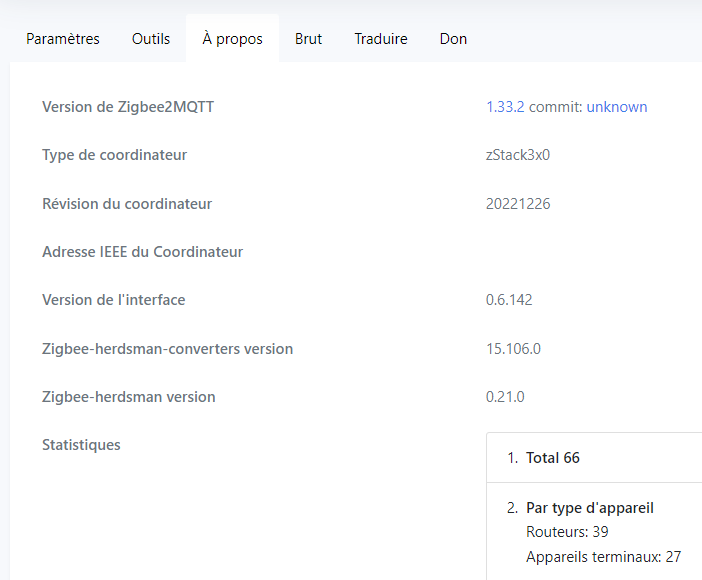This screenshot has height=580, width=702.
Task: Open the 1.33.2 version link
Action: click(x=505, y=107)
